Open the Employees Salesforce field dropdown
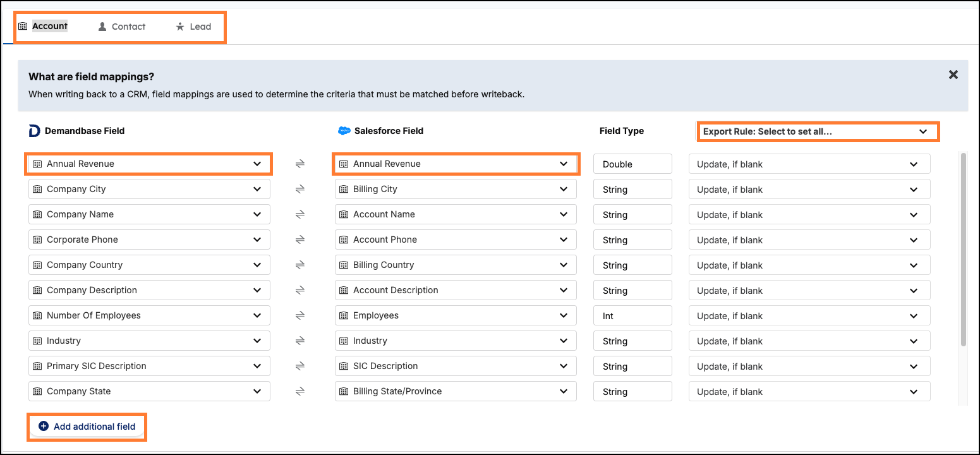This screenshot has width=980, height=455. coord(456,315)
